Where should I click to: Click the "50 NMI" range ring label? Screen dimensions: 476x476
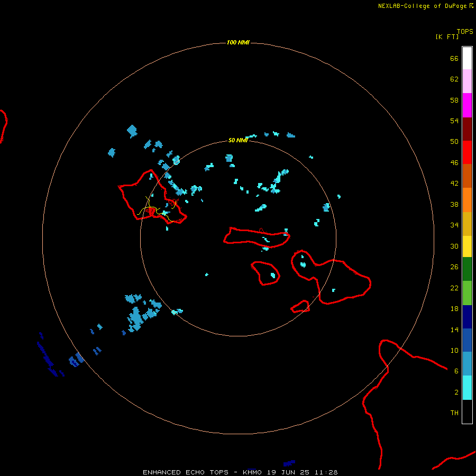pos(238,140)
